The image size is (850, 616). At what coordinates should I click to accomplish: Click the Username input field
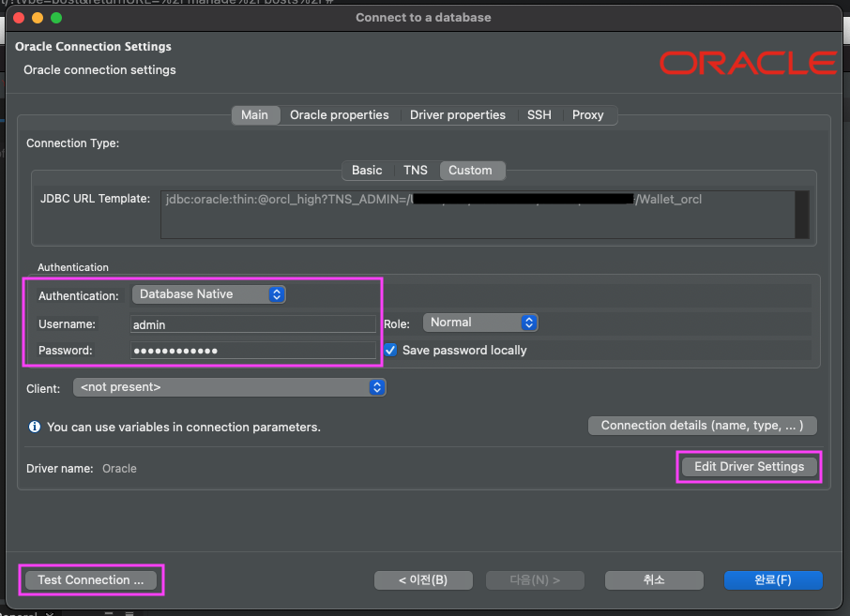(x=252, y=324)
